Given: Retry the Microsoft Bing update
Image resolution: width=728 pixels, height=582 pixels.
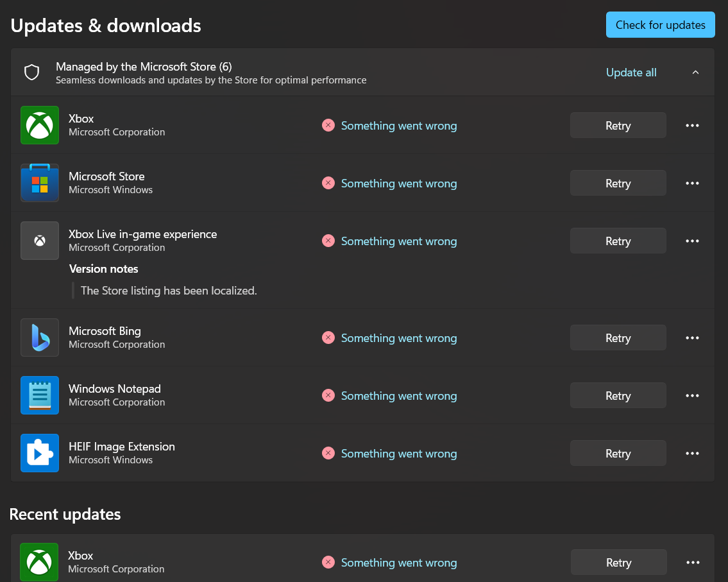Looking at the screenshot, I should [x=618, y=338].
